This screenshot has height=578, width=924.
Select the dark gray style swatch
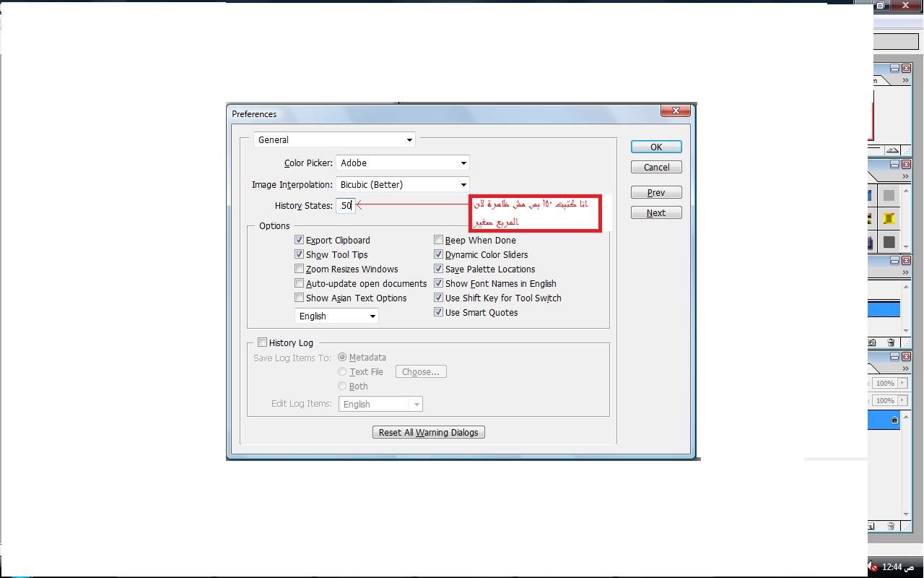click(x=889, y=242)
